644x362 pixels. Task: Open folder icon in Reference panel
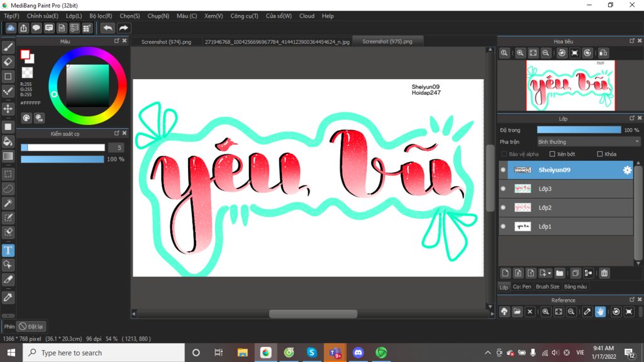(517, 312)
